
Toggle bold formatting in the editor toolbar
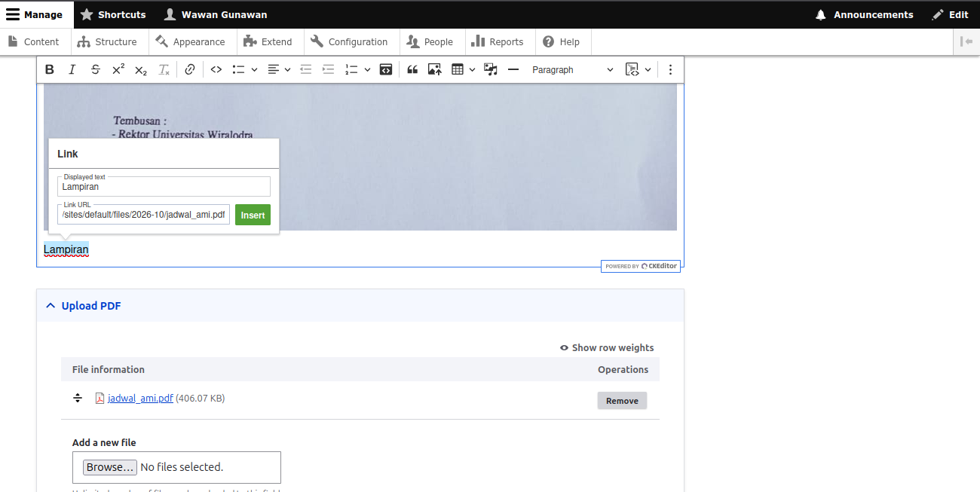coord(50,69)
